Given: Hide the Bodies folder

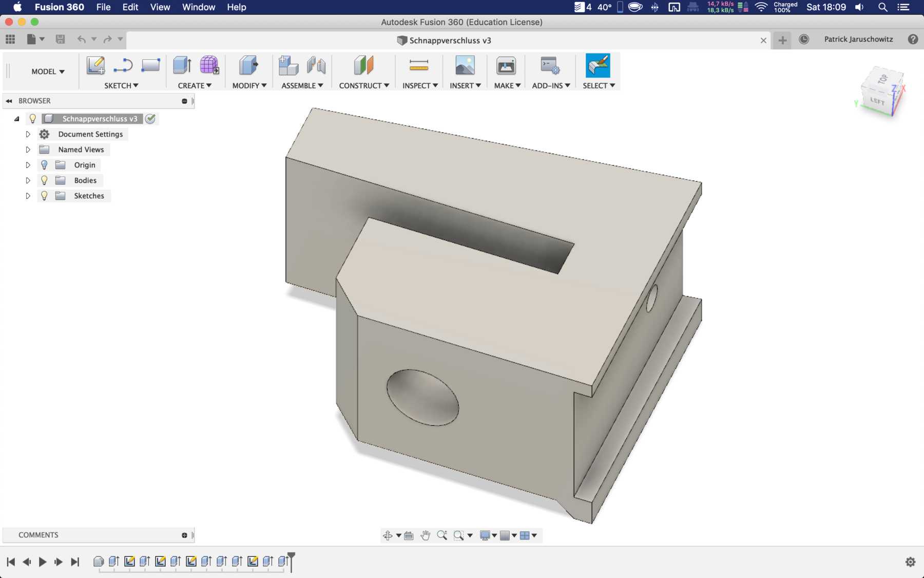Looking at the screenshot, I should tap(44, 180).
